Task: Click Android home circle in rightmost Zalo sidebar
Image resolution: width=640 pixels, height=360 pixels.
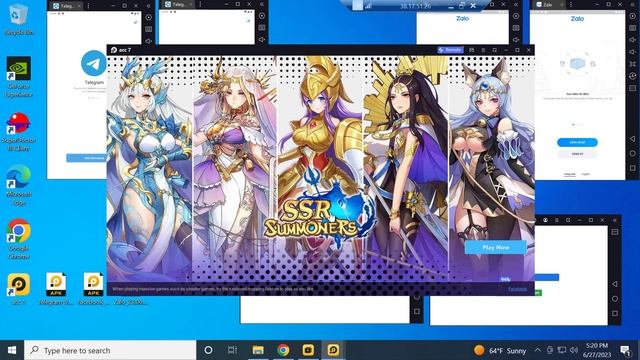Action: point(633,153)
